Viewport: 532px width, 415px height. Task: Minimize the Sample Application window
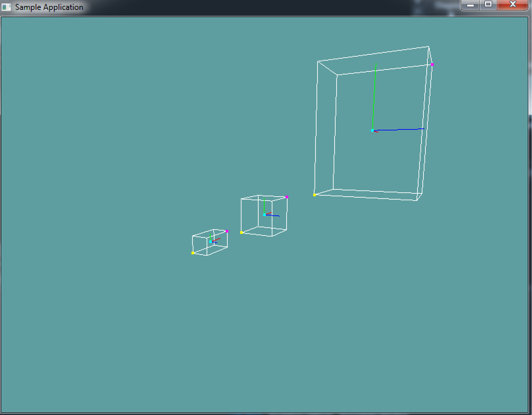(470, 5)
